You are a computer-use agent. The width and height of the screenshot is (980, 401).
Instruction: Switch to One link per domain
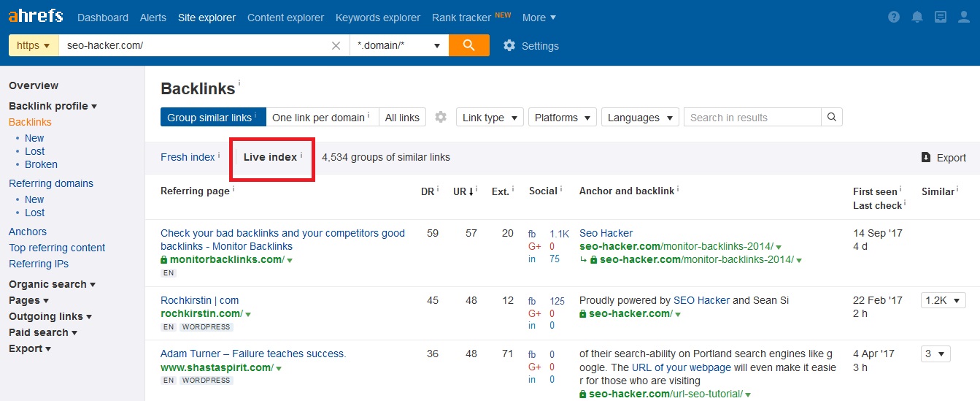[322, 118]
